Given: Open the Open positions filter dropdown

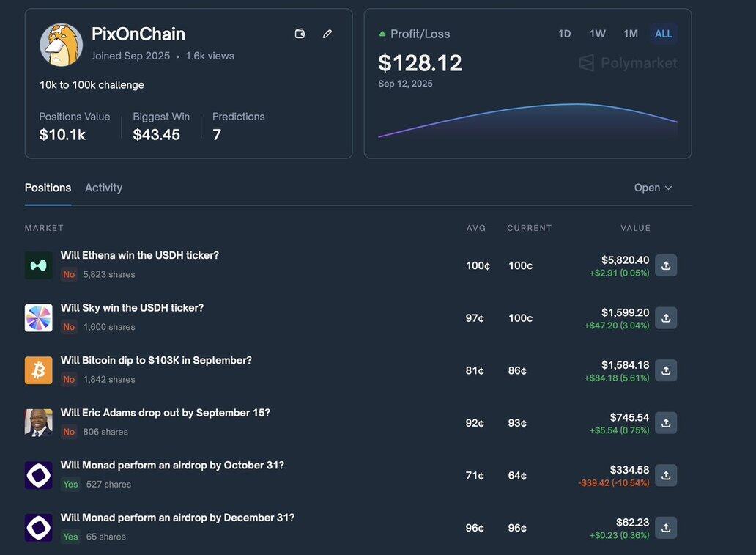Looking at the screenshot, I should (653, 188).
